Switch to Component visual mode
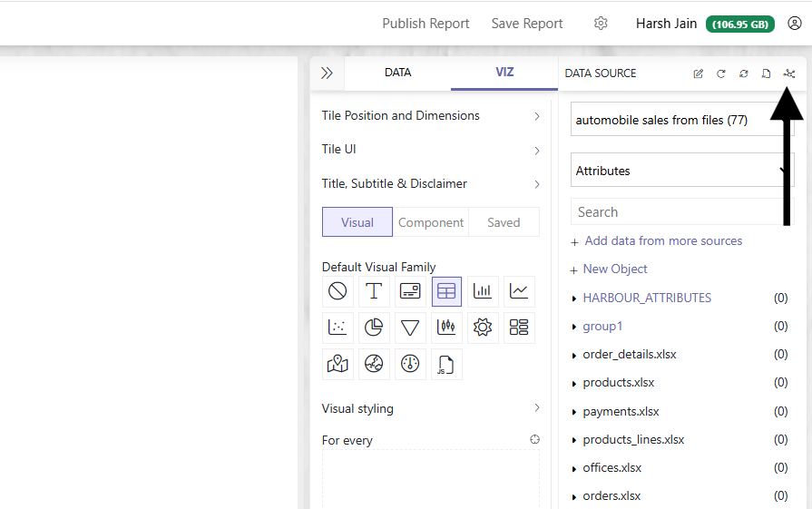 tap(431, 222)
